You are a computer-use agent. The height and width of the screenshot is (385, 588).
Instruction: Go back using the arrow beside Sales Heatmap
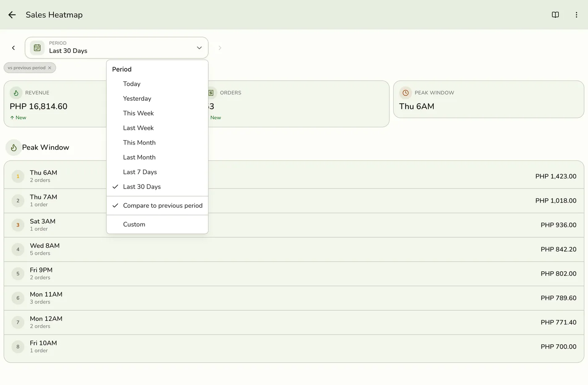[x=12, y=15]
